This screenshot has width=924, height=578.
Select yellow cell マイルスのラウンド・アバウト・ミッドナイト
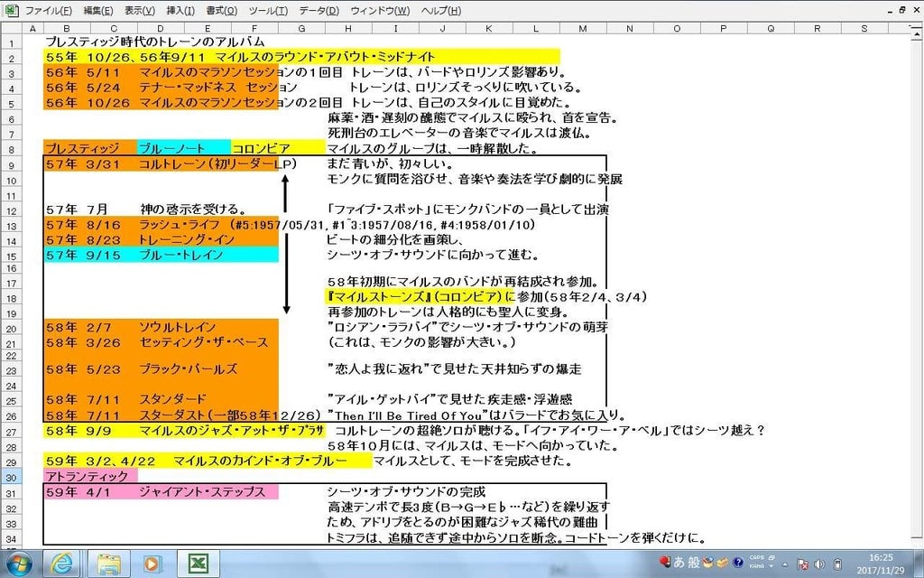pyautogui.click(x=325, y=57)
